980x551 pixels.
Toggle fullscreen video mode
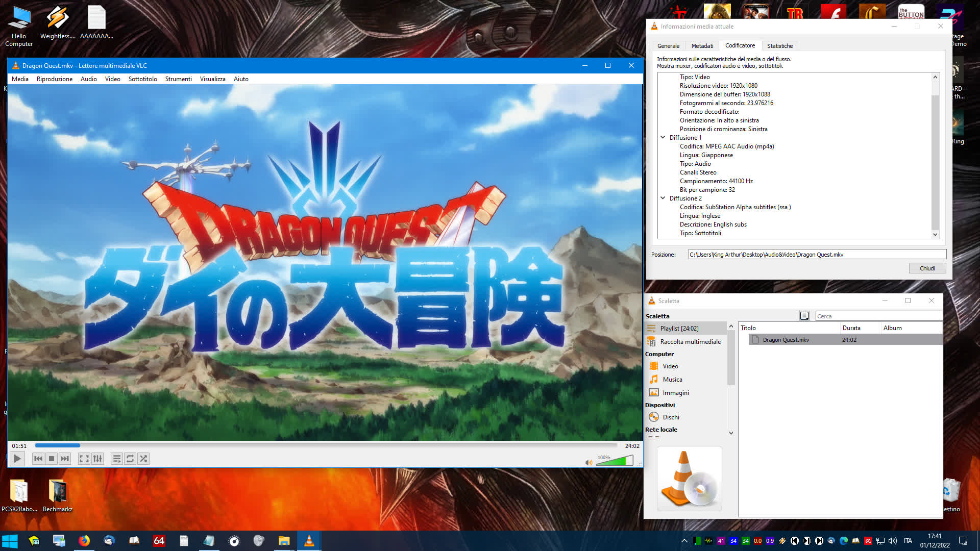(x=84, y=459)
